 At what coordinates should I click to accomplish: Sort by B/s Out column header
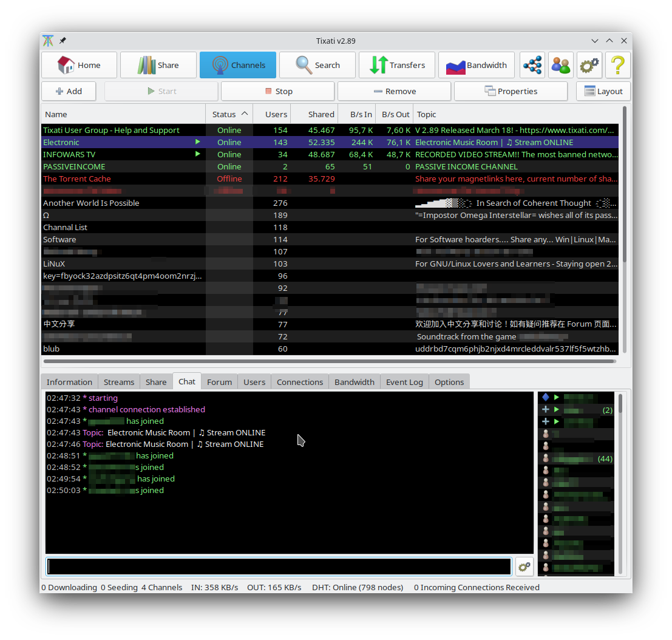(395, 114)
